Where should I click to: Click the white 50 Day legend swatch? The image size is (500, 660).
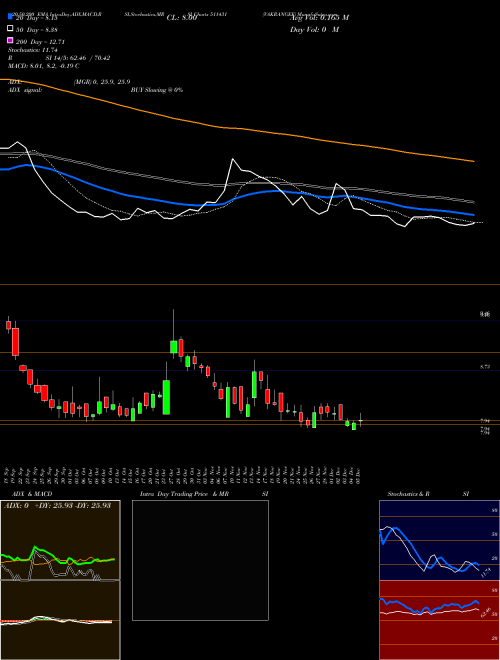(x=10, y=29)
